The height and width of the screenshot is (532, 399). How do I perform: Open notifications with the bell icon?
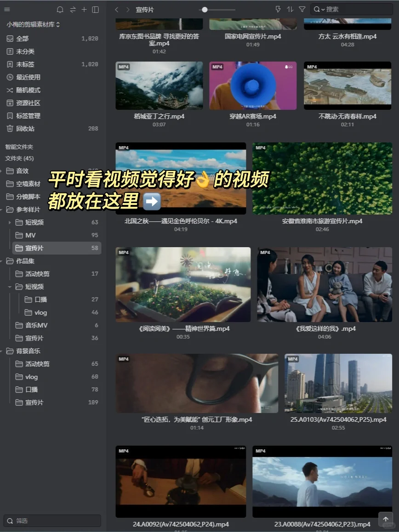[60, 9]
